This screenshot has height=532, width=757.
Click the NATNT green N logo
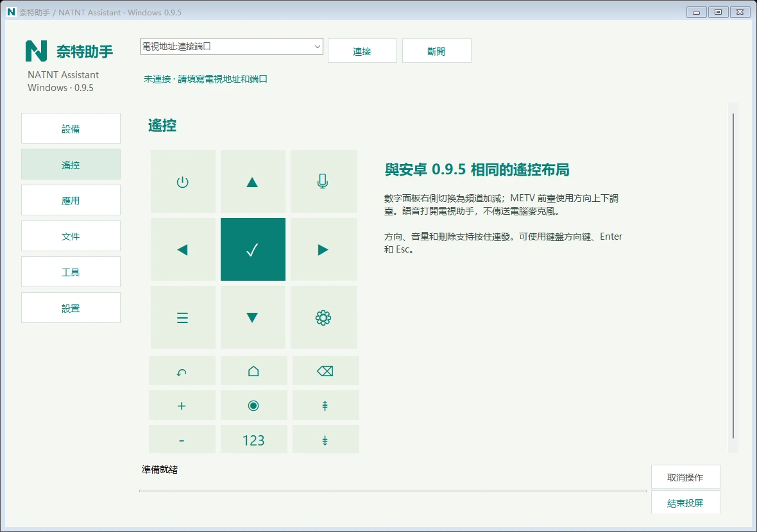click(x=36, y=51)
